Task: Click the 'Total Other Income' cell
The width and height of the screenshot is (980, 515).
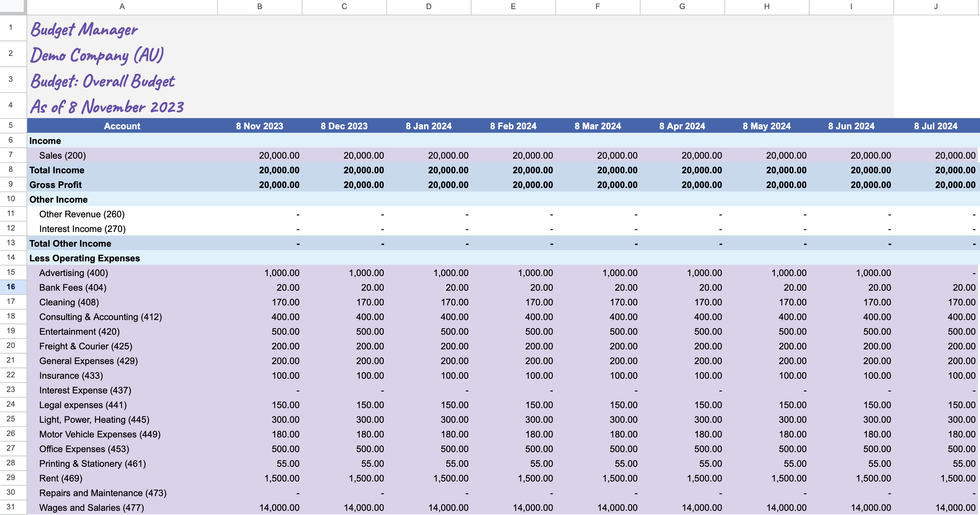Action: tap(122, 244)
